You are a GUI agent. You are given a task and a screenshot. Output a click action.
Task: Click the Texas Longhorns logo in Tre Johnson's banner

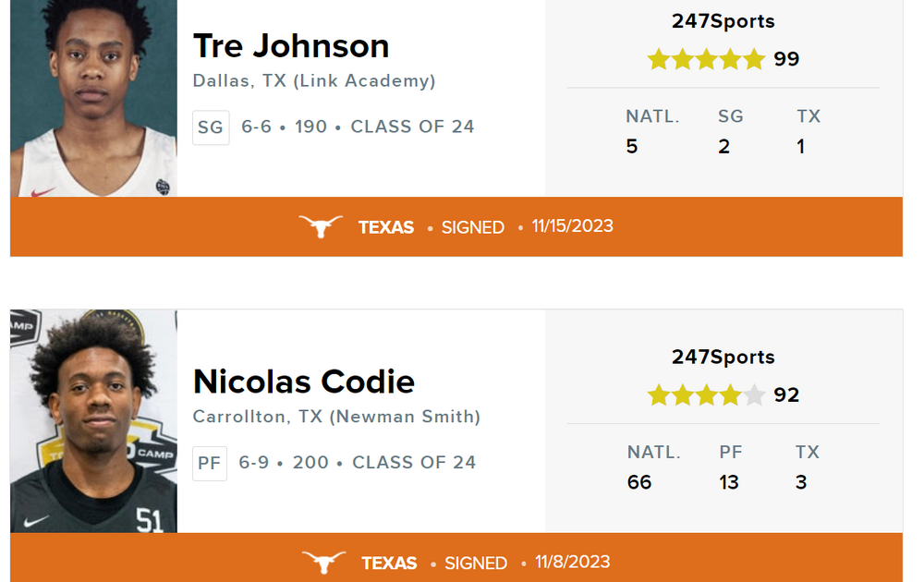(x=321, y=226)
